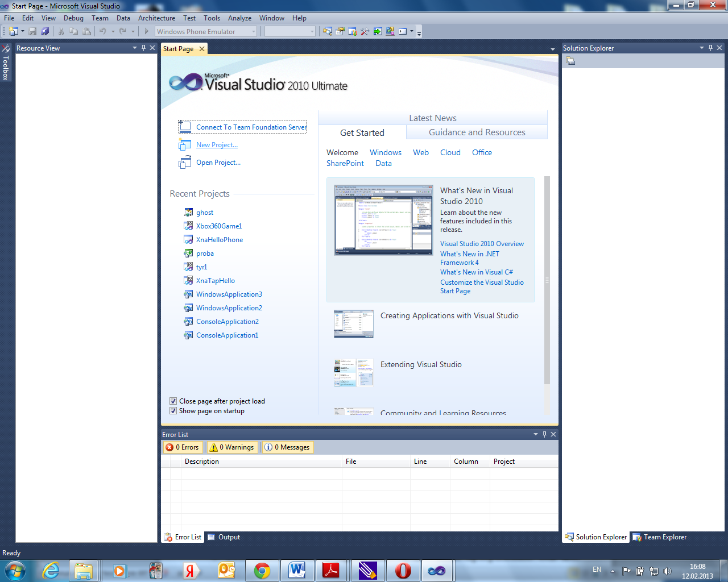Click the Team Explorer toolbar icon
728x582 pixels.
tap(353, 32)
